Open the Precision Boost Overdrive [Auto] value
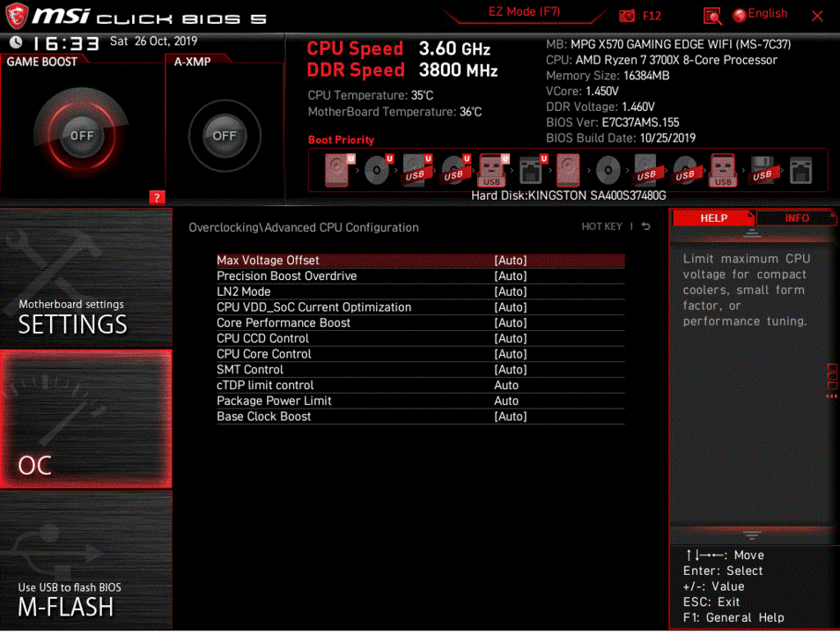840x634 pixels. coord(511,276)
